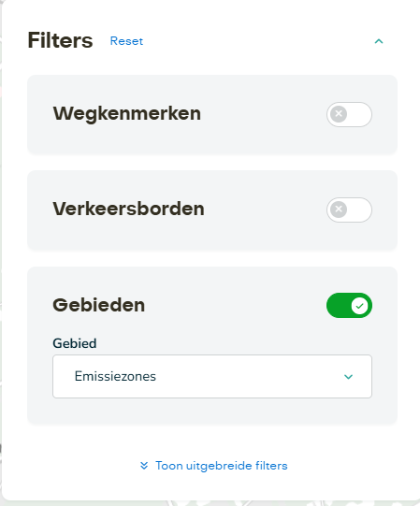Disable the green Gebieden toggle
This screenshot has height=506, width=420.
[x=349, y=305]
